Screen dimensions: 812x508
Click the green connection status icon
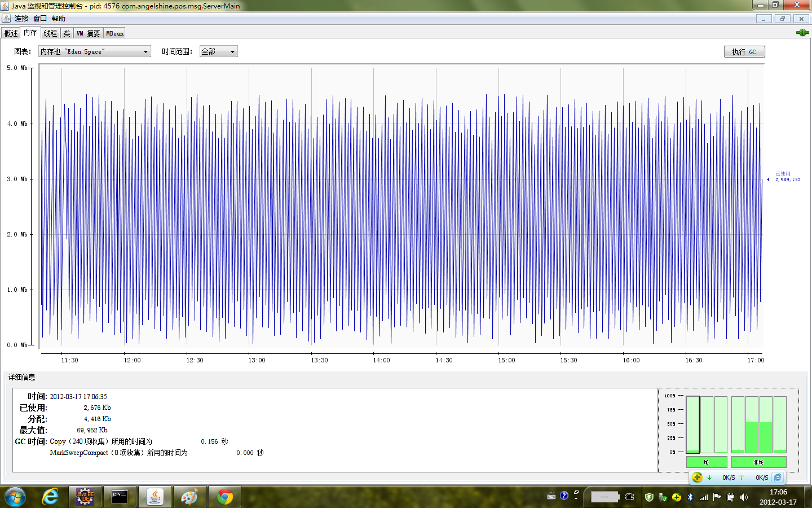802,33
